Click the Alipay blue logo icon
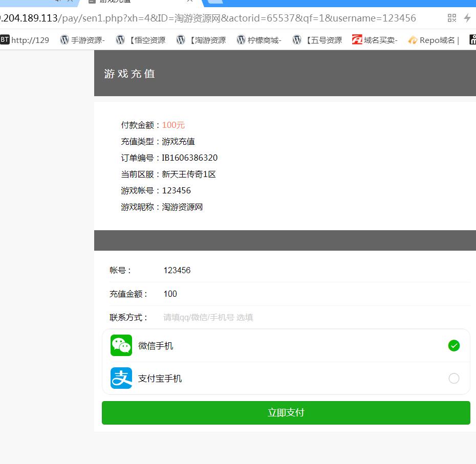Viewport: 476px width, 464px height. tap(121, 378)
